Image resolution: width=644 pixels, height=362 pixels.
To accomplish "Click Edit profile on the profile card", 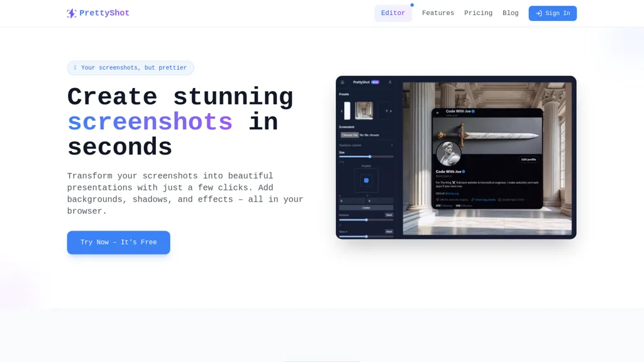I will point(528,159).
